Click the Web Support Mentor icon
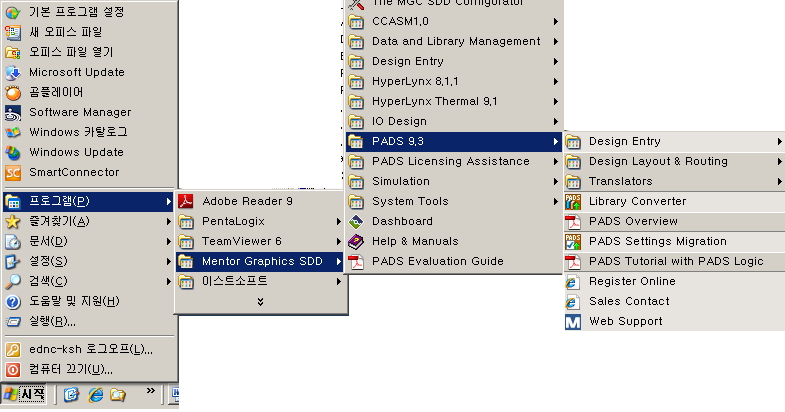The width and height of the screenshot is (785, 412). (573, 322)
